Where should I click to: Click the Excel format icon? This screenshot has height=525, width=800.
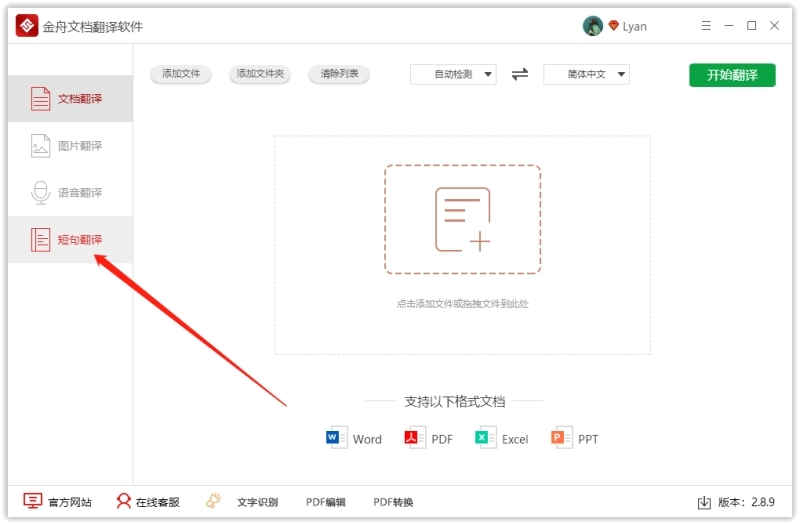[x=486, y=438]
